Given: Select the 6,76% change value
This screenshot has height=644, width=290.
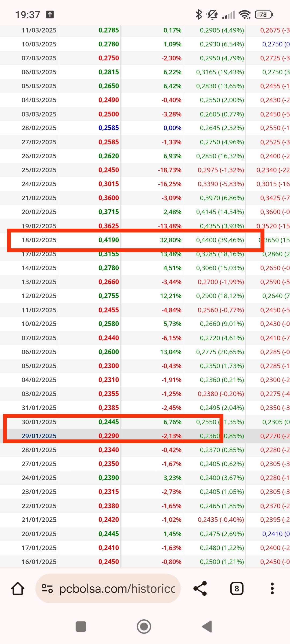Looking at the screenshot, I should pos(172,422).
